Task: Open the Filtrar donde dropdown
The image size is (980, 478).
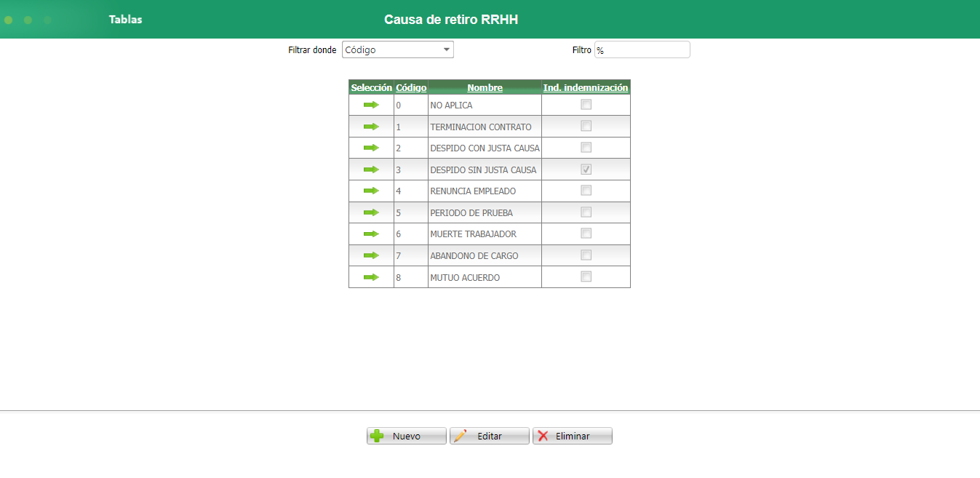Action: click(397, 49)
